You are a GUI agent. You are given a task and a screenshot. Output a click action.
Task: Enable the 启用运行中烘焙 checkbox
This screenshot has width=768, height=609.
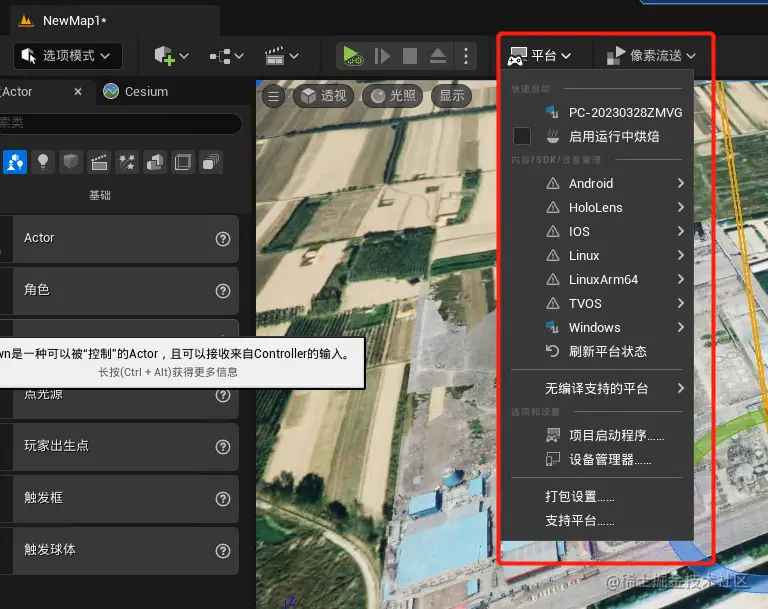click(x=522, y=136)
